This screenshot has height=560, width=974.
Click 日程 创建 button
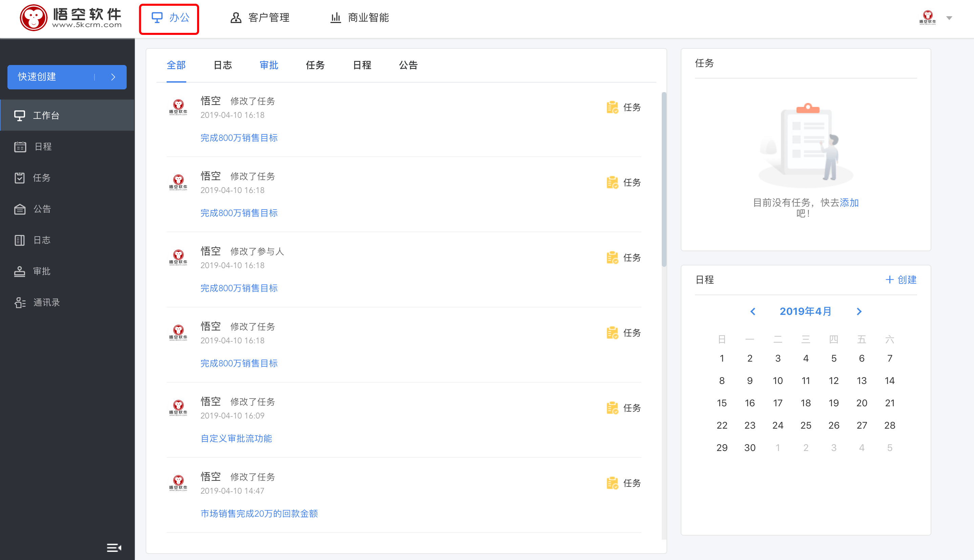903,280
